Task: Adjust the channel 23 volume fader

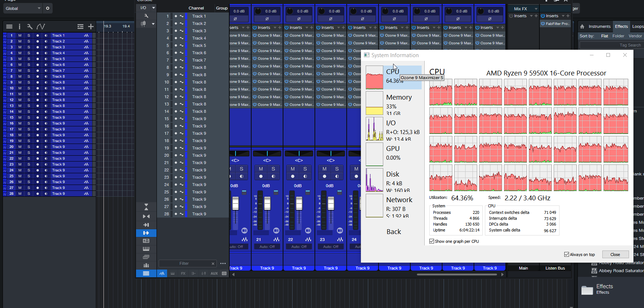Action: [x=331, y=204]
